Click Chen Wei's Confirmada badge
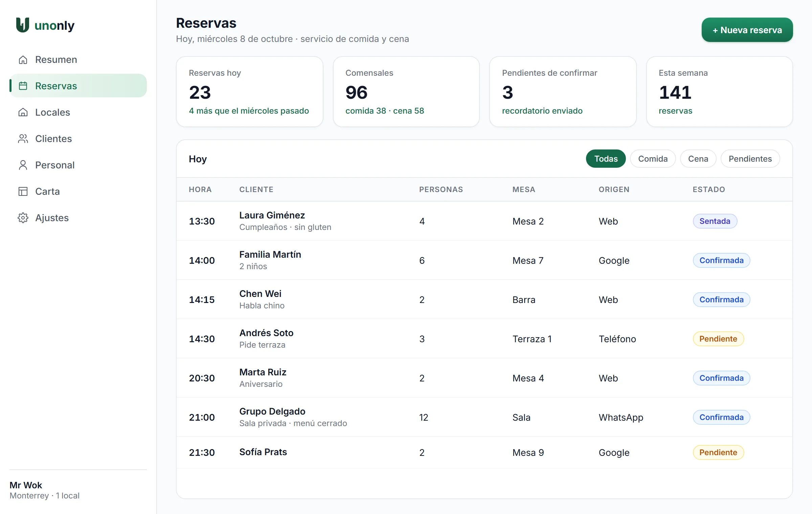Screen dimensions: 812x514 coord(721,300)
